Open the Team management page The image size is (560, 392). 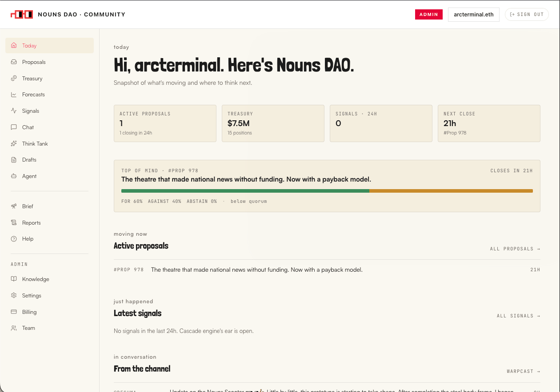pyautogui.click(x=50, y=328)
